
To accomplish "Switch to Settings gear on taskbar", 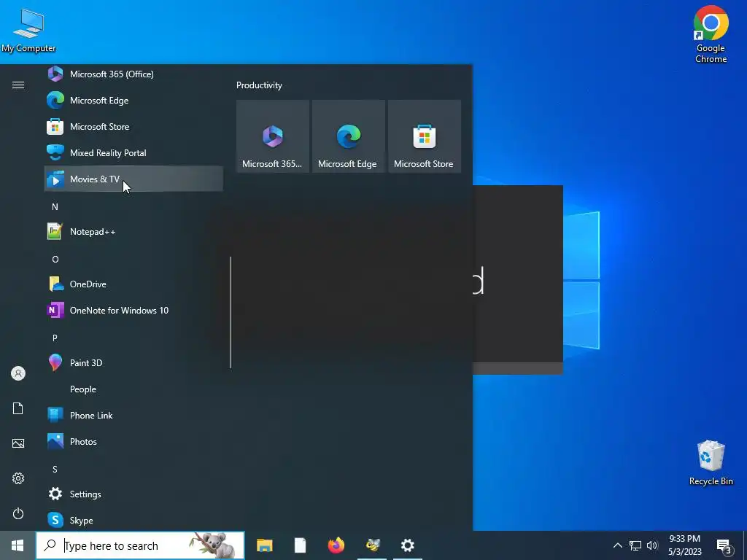I will click(x=408, y=545).
